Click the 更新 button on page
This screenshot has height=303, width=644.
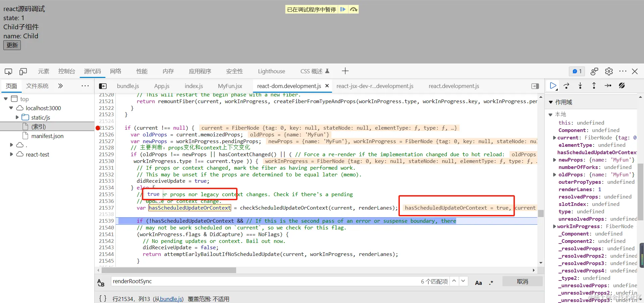pyautogui.click(x=12, y=45)
